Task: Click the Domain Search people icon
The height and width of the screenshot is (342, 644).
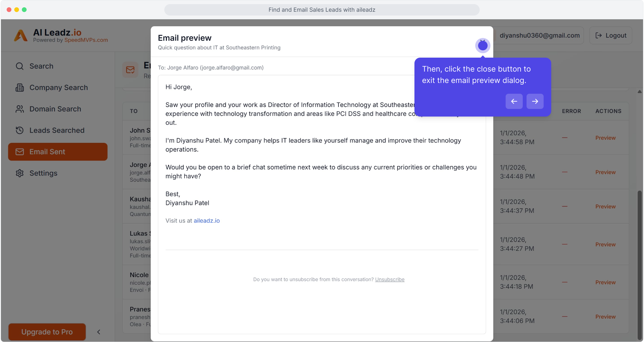Action: point(20,109)
